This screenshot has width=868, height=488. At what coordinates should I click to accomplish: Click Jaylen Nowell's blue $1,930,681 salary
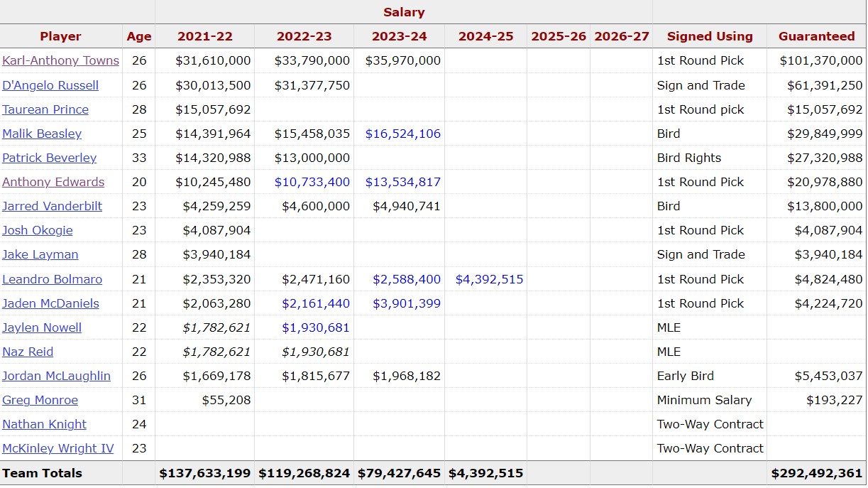316,327
